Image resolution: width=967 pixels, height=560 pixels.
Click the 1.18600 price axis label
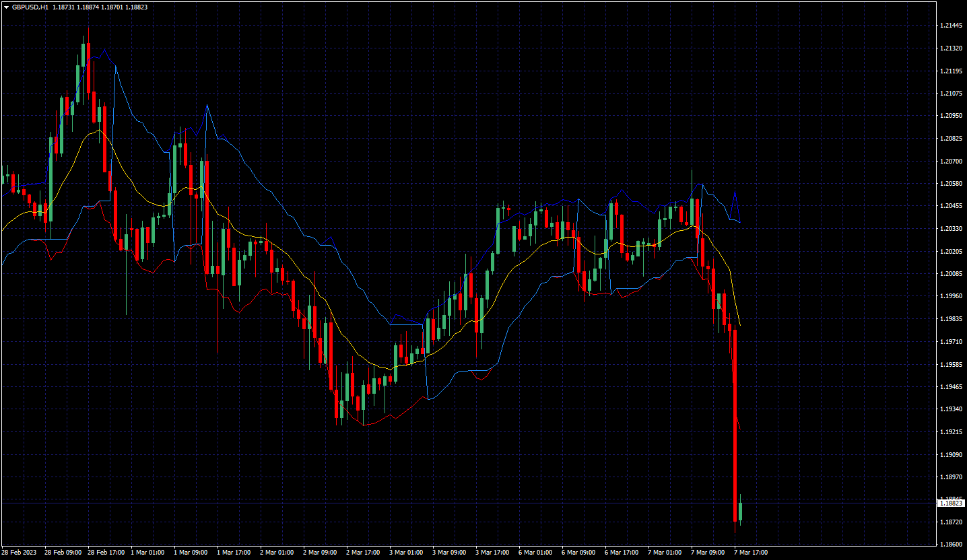click(x=951, y=545)
